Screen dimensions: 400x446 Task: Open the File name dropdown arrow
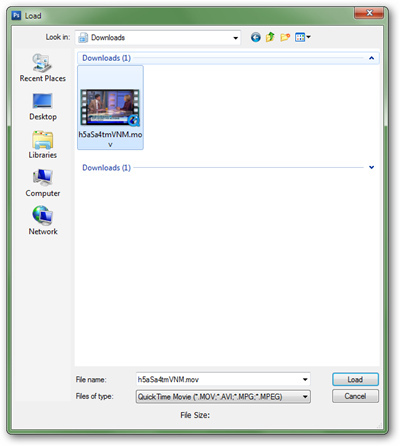(x=305, y=379)
